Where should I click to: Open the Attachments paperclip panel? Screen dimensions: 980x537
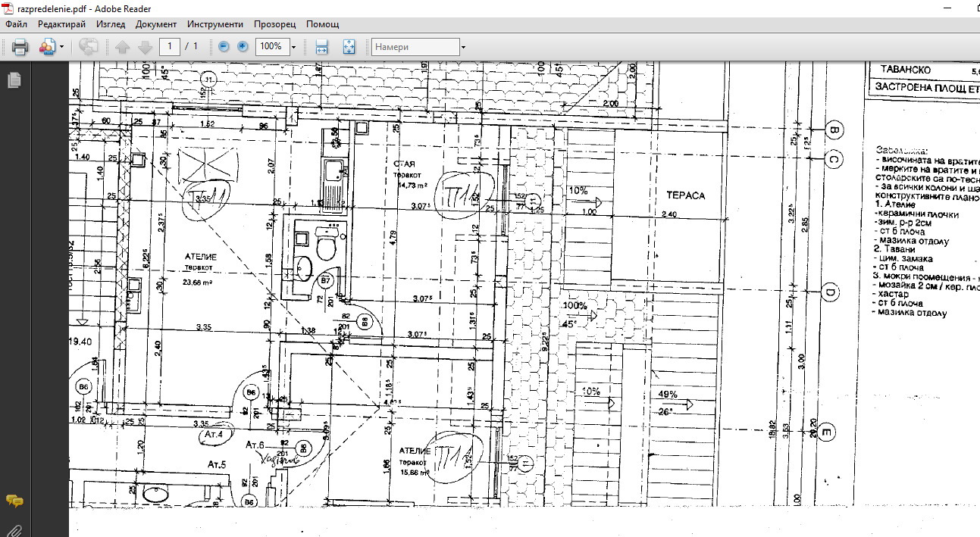click(x=14, y=529)
